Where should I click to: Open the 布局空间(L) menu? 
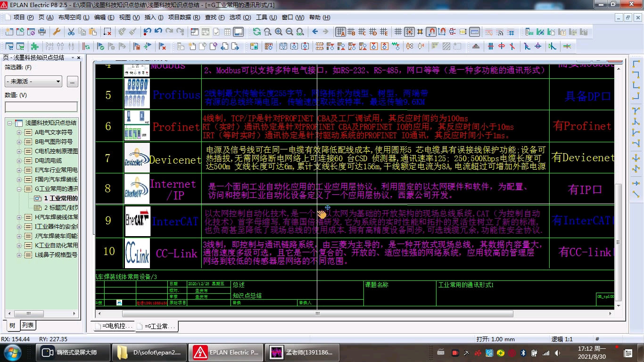74,17
